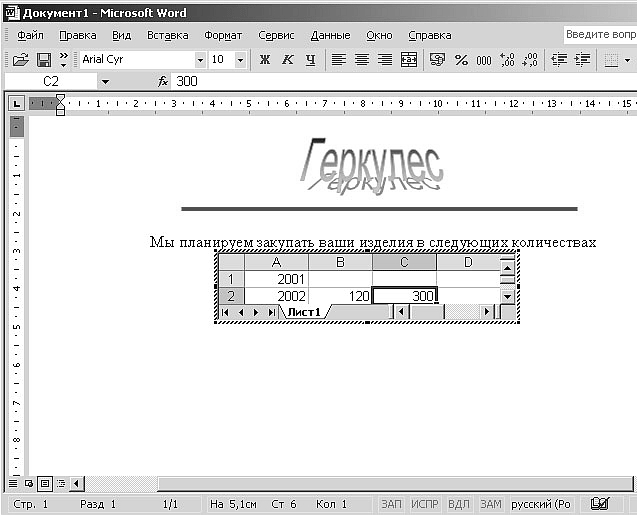Switch to Print Layout view icon
The width and height of the screenshot is (637, 515).
click(x=45, y=483)
